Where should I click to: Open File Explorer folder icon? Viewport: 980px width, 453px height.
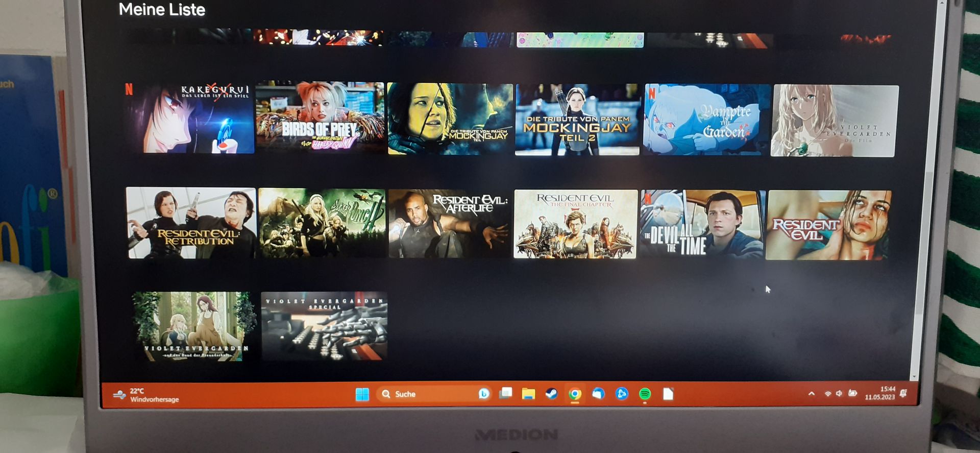coord(528,394)
